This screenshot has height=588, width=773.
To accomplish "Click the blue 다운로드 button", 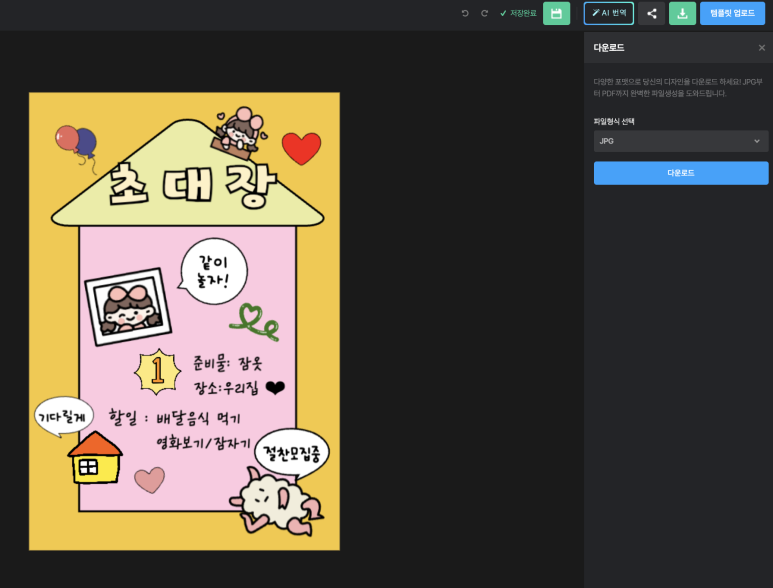I will click(681, 173).
